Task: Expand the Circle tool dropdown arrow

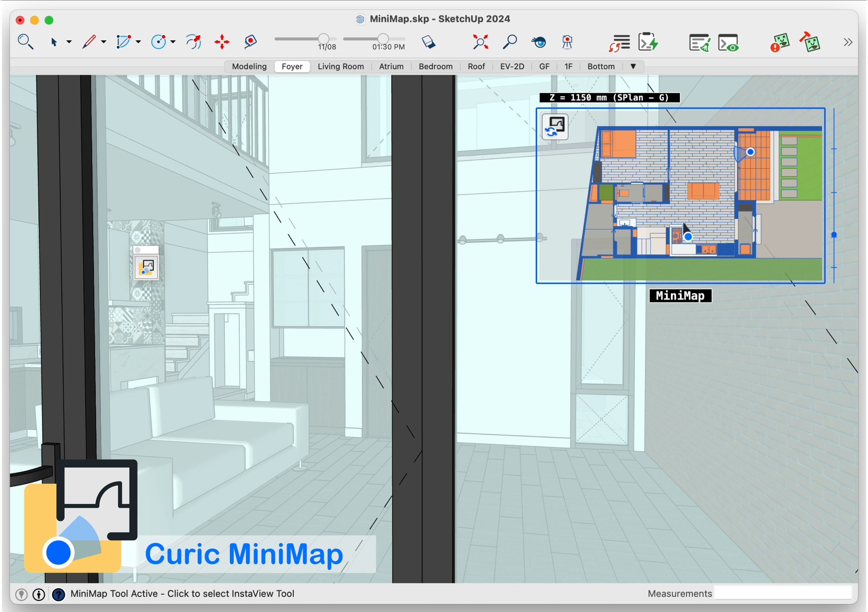Action: coord(173,42)
